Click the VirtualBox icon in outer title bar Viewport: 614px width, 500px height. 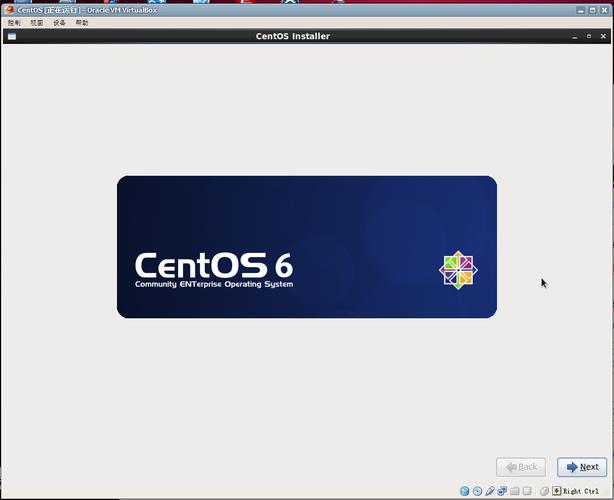point(8,9)
